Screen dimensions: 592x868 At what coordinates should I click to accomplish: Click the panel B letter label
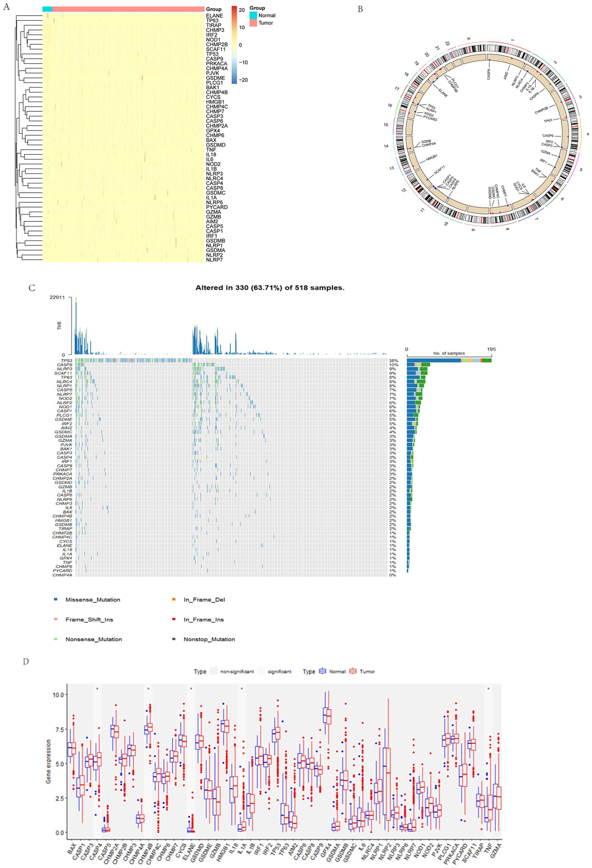coord(360,9)
